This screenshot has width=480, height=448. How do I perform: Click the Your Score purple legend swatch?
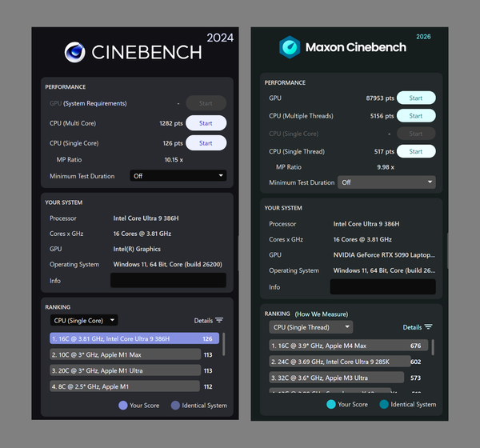click(122, 405)
